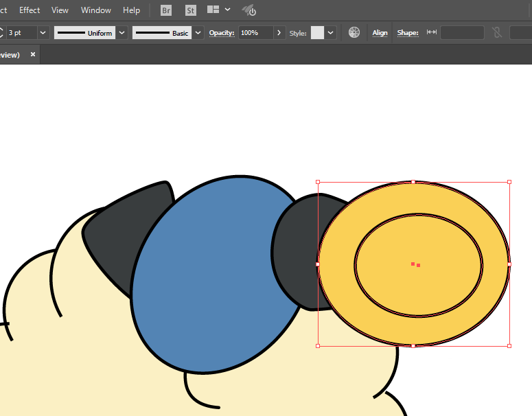Toggle the constrain proportions link icon
Viewport: 532px width, 416px height.
pos(497,32)
